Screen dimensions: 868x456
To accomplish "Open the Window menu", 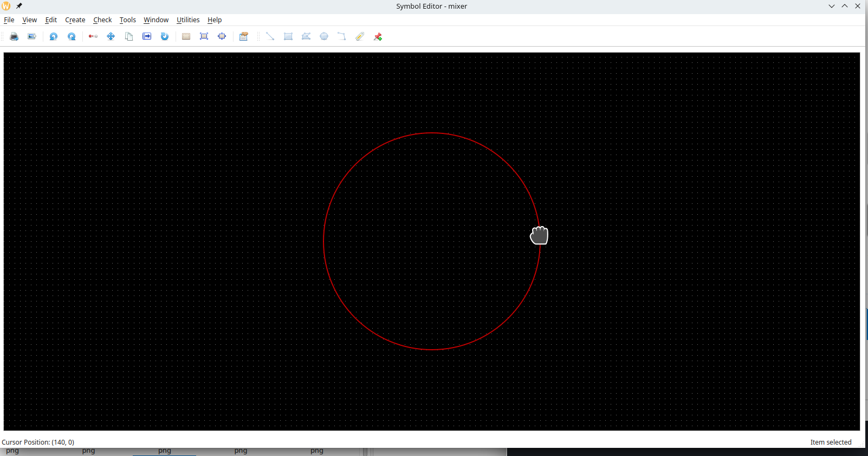I will pyautogui.click(x=156, y=20).
